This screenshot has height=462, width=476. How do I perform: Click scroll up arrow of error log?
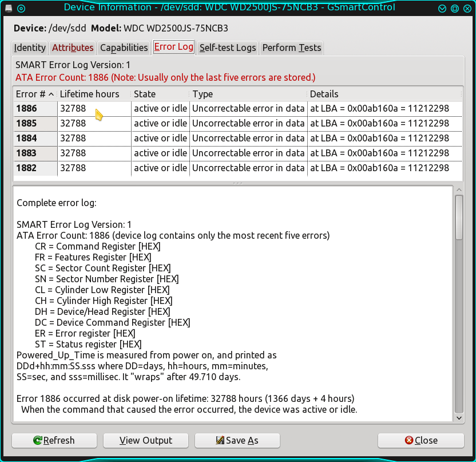coord(459,190)
